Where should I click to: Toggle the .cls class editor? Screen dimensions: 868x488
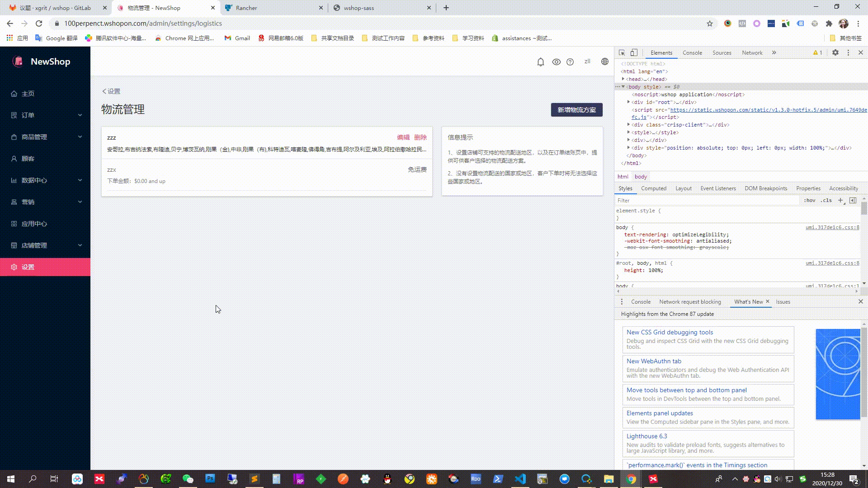tap(826, 200)
